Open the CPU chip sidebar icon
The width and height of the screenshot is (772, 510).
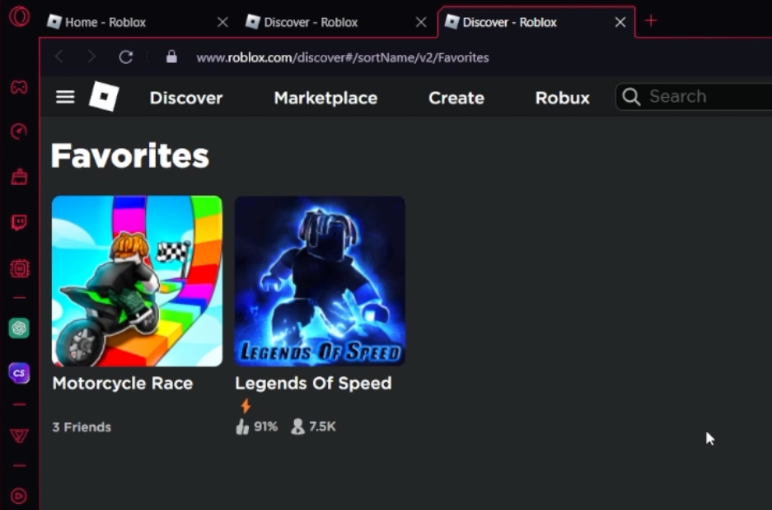click(x=19, y=268)
